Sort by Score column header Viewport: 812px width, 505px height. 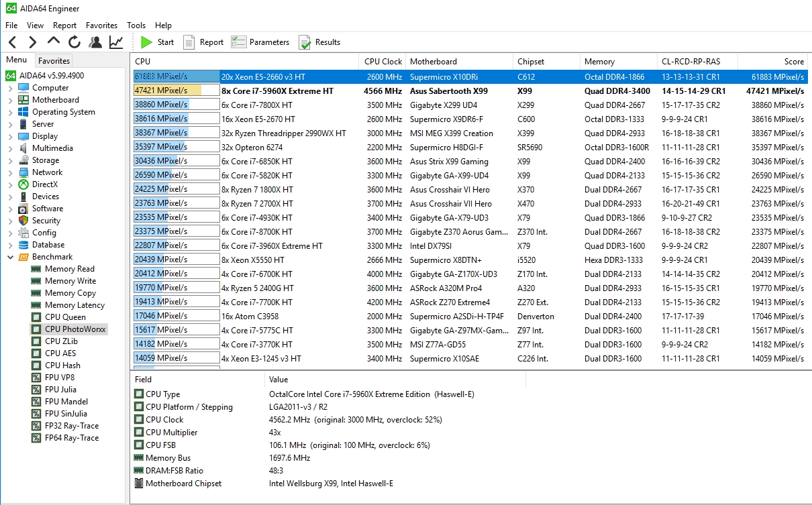(x=774, y=61)
